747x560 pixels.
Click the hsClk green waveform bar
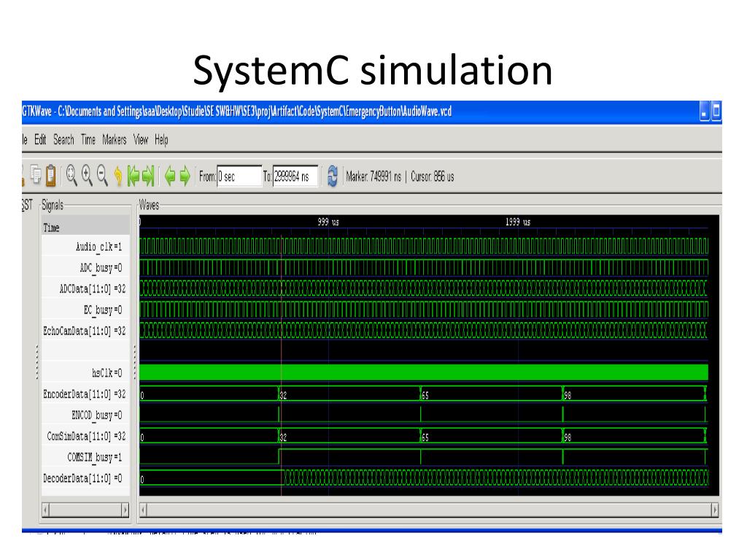pyautogui.click(x=424, y=373)
